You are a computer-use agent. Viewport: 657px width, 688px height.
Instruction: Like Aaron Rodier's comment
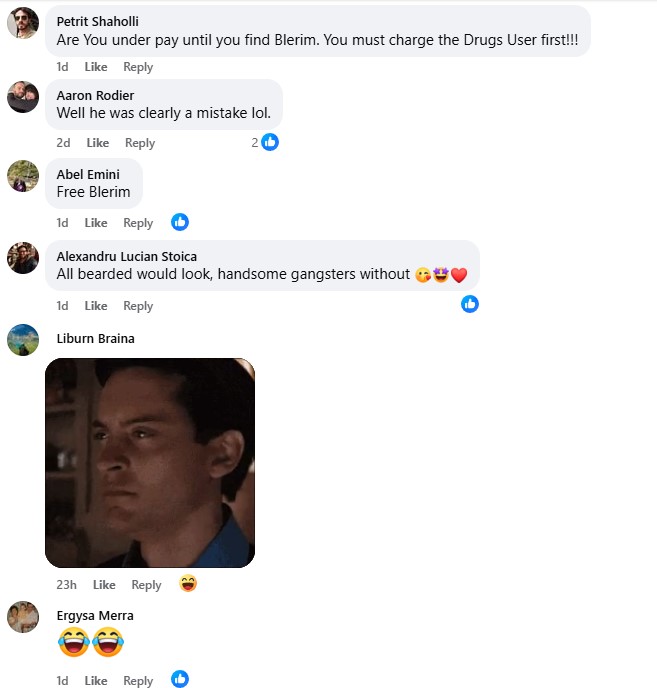coord(97,143)
